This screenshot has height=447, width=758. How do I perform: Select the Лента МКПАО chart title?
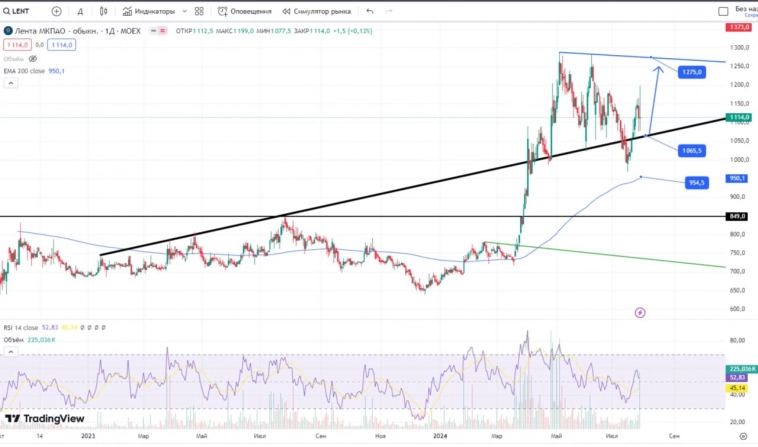tap(77, 31)
